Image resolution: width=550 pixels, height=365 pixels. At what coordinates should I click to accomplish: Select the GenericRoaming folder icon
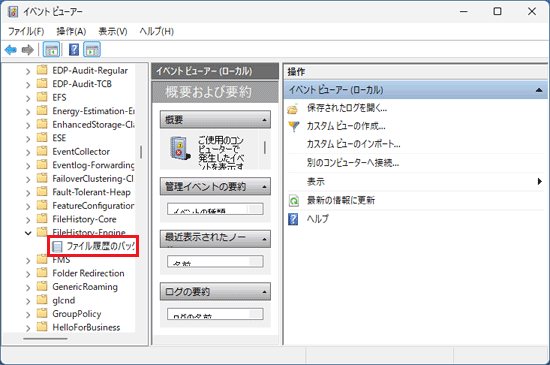point(42,286)
